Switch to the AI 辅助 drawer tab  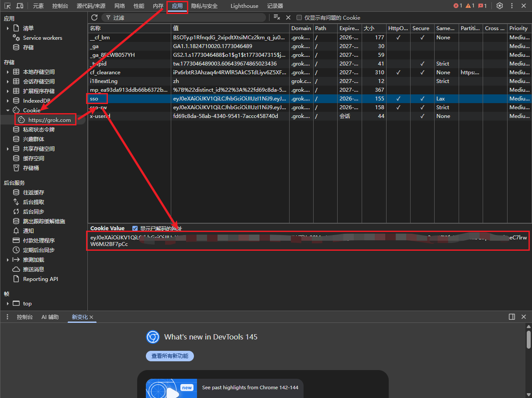pos(50,317)
